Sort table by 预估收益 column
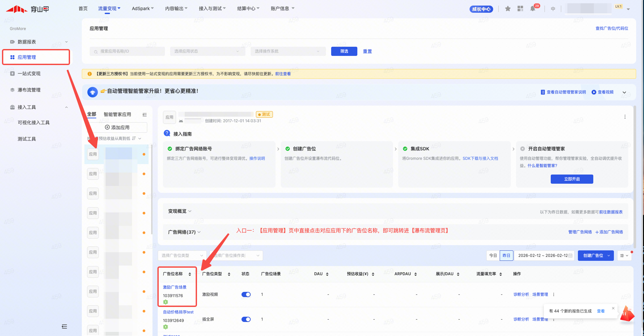The width and height of the screenshot is (644, 336). click(x=373, y=274)
